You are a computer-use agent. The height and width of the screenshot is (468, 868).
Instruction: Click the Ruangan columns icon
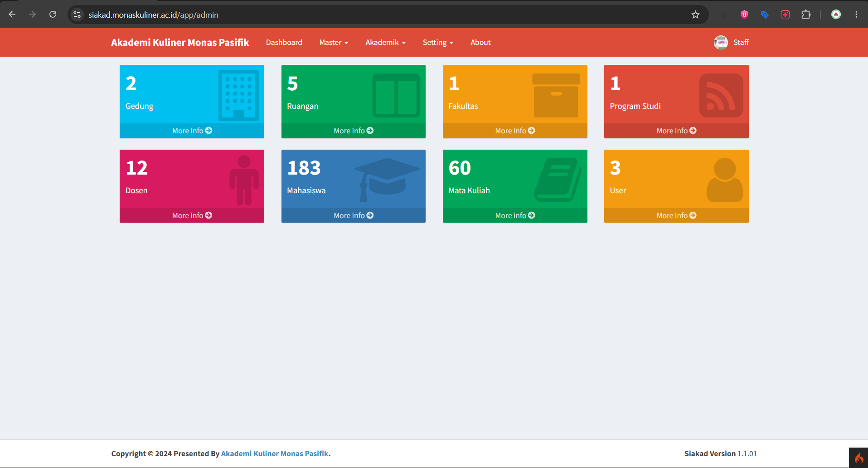[396, 95]
